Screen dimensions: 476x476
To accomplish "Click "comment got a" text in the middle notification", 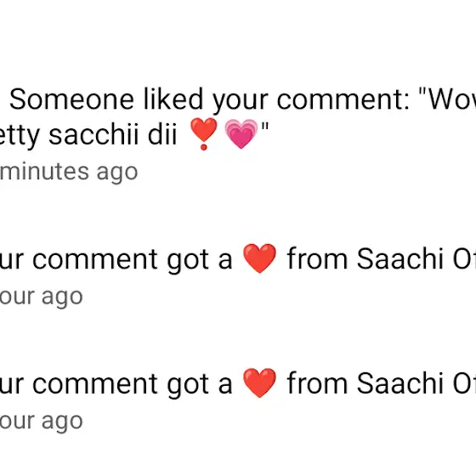I will (x=132, y=259).
